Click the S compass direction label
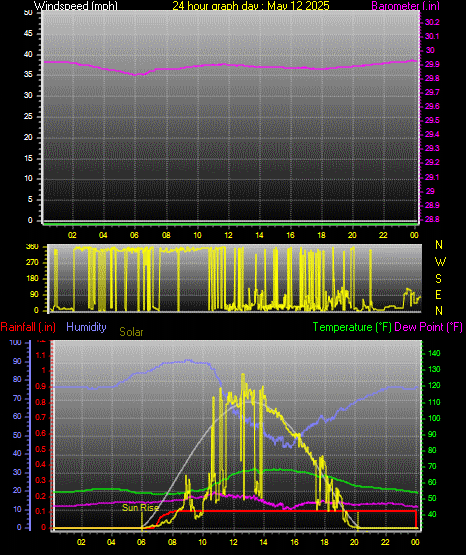466x555 pixels. [438, 279]
